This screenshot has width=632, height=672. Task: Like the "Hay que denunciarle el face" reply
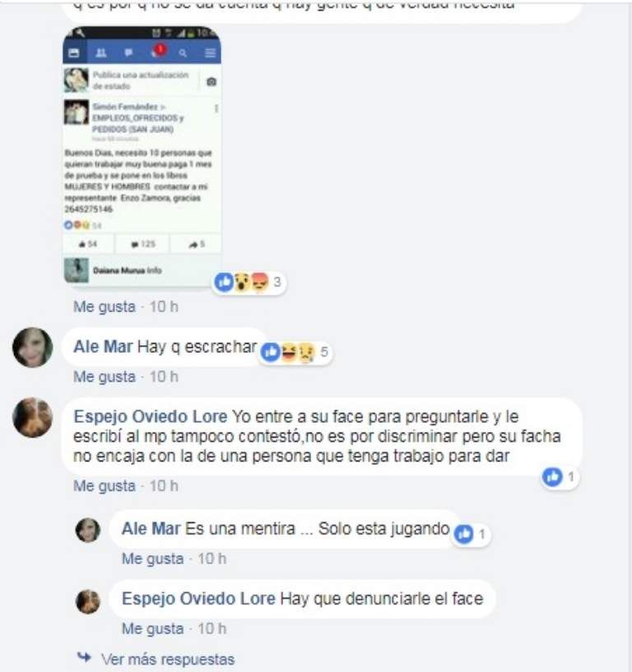[152, 628]
